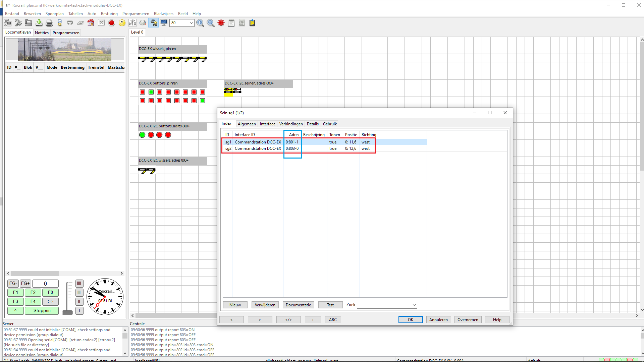644x362 pixels.
Task: Select the sg2 row in signal list
Action: pos(258,148)
